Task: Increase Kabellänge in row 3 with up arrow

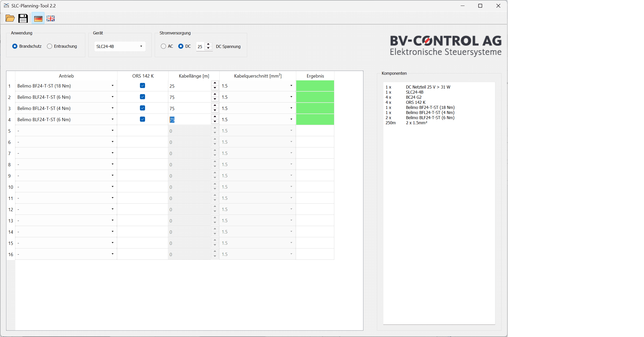Action: pos(215,106)
